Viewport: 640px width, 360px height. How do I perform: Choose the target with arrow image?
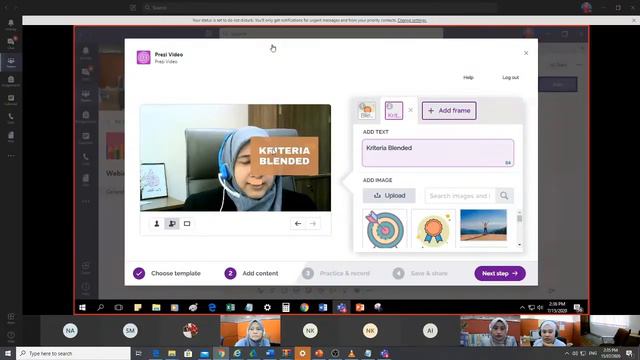tap(384, 229)
